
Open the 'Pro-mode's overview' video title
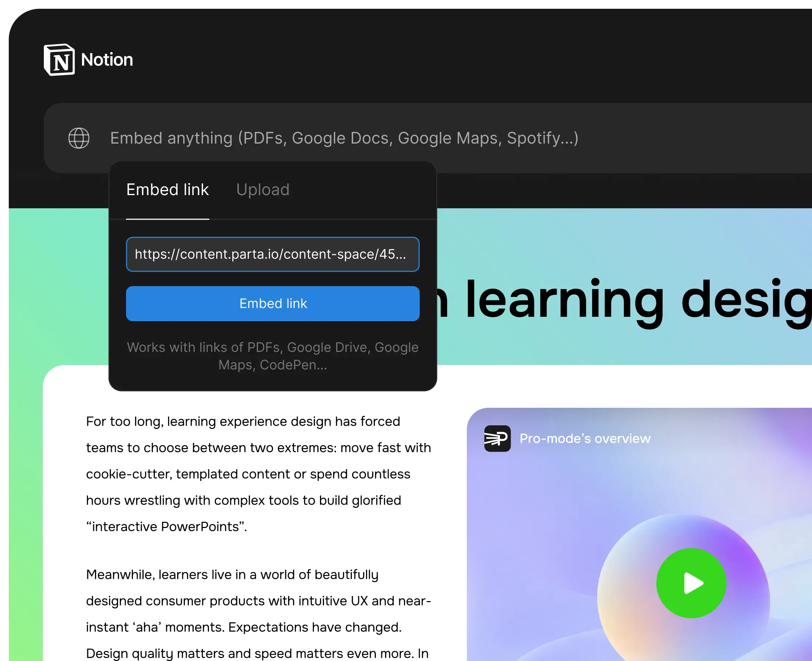click(585, 438)
